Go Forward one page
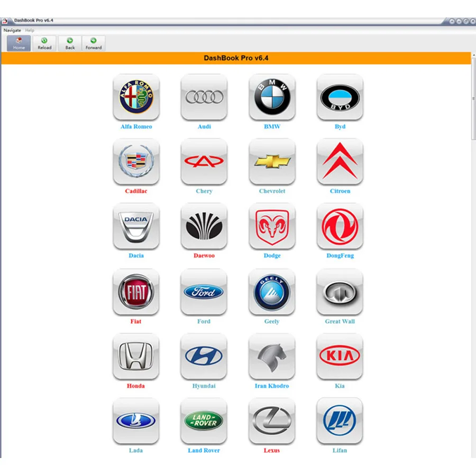Image resolution: width=476 pixels, height=476 pixels. pyautogui.click(x=94, y=43)
